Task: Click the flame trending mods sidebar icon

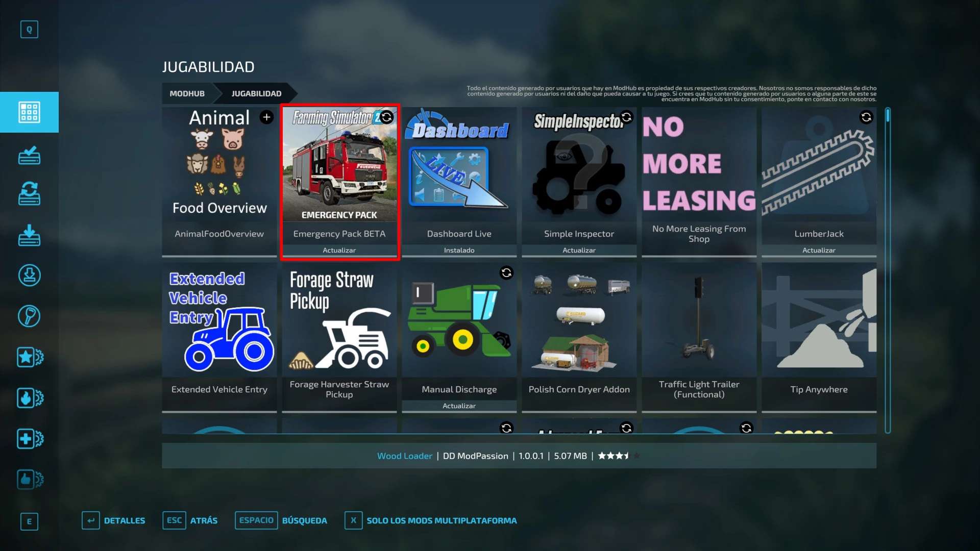Action: [30, 398]
